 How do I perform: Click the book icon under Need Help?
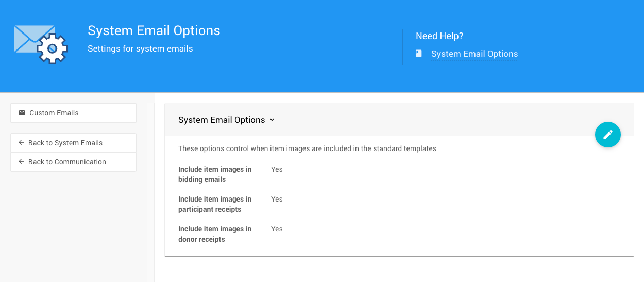419,54
